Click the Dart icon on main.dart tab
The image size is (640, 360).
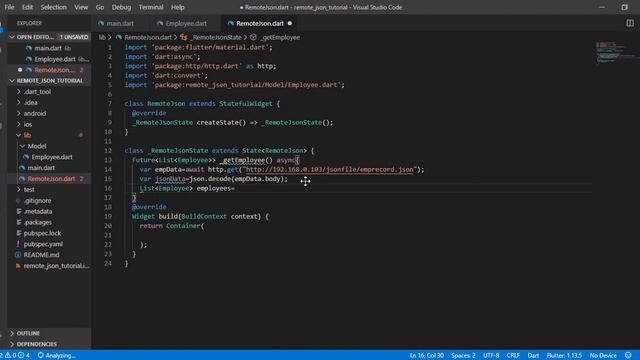tap(101, 24)
